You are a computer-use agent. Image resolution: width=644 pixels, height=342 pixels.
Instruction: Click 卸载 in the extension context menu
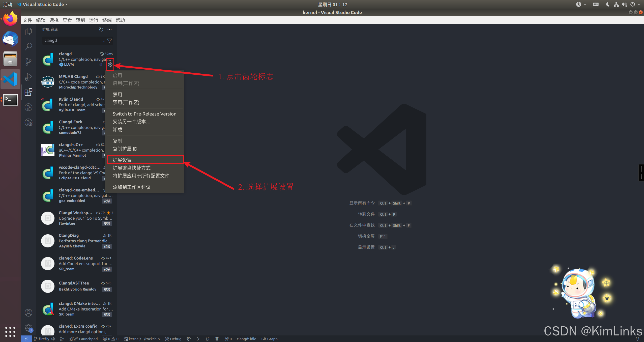coord(118,129)
